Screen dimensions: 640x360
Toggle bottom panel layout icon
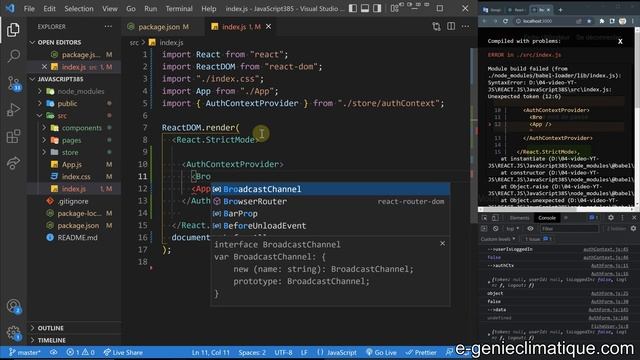tap(365, 8)
